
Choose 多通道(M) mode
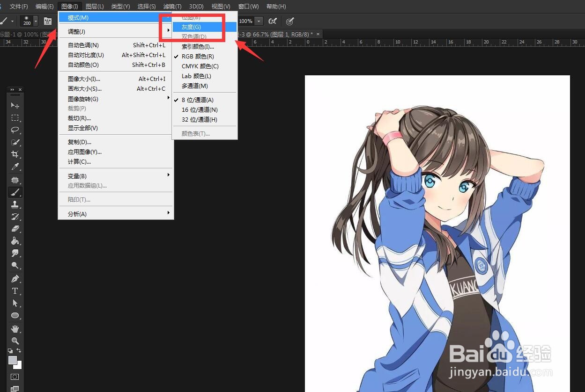tap(205, 86)
